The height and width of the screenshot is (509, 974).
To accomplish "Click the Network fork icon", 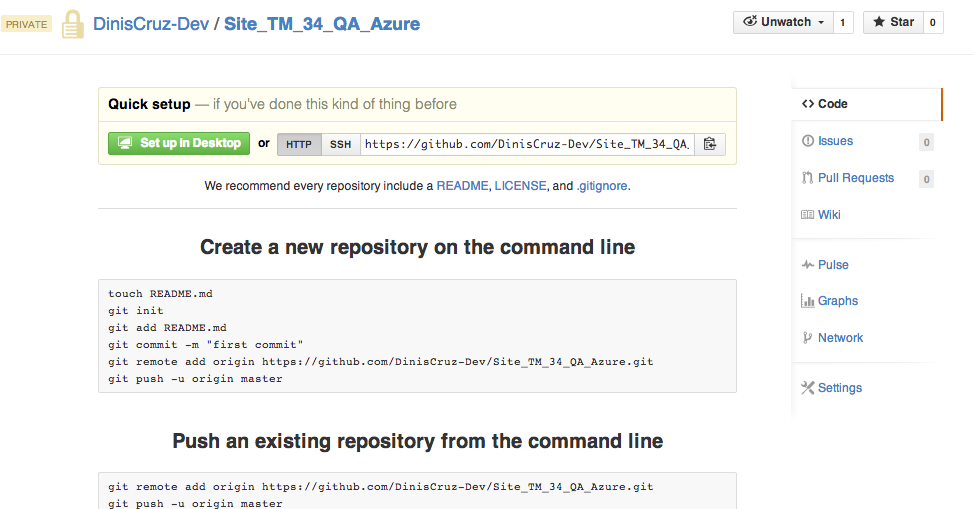I will pyautogui.click(x=808, y=338).
